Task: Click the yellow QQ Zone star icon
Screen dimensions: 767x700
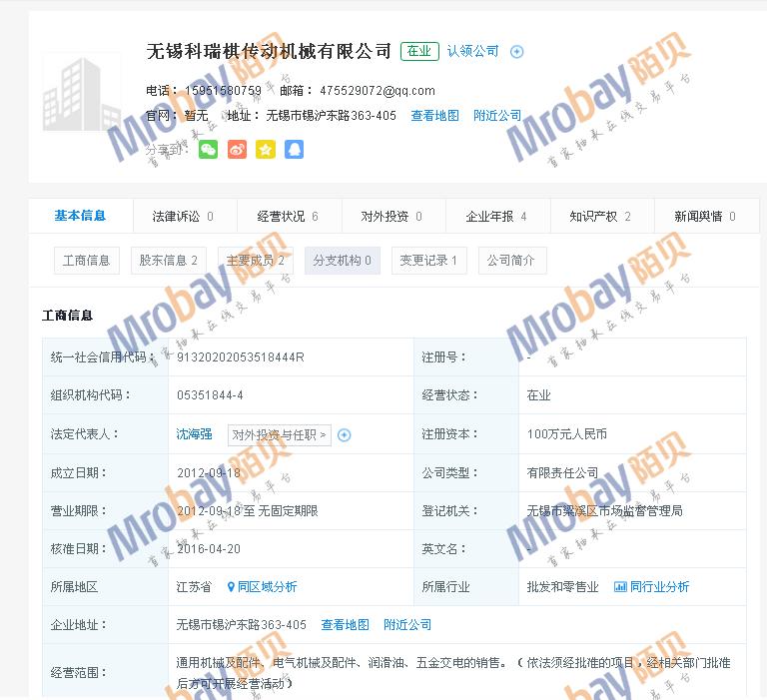Action: [265, 150]
